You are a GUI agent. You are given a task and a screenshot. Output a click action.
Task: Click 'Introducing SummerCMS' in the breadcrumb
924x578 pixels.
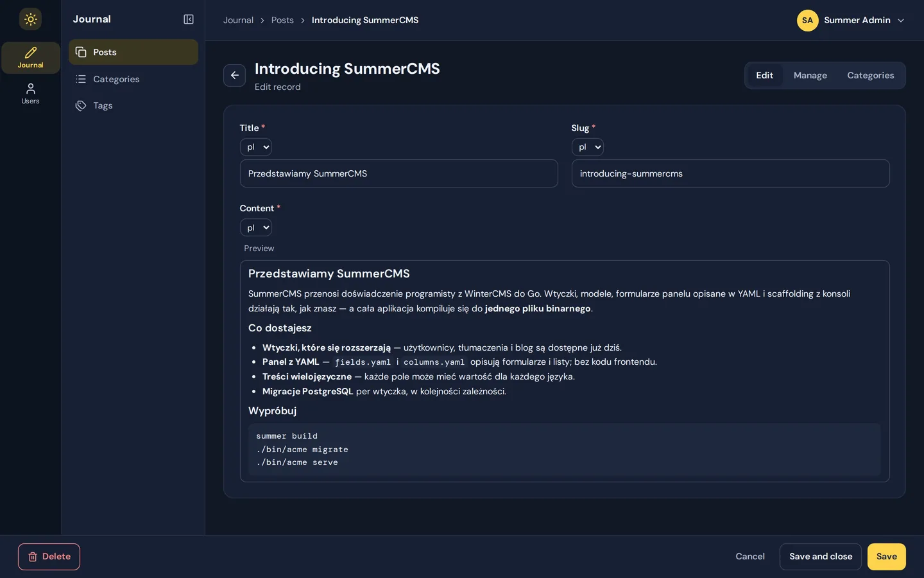(x=365, y=20)
